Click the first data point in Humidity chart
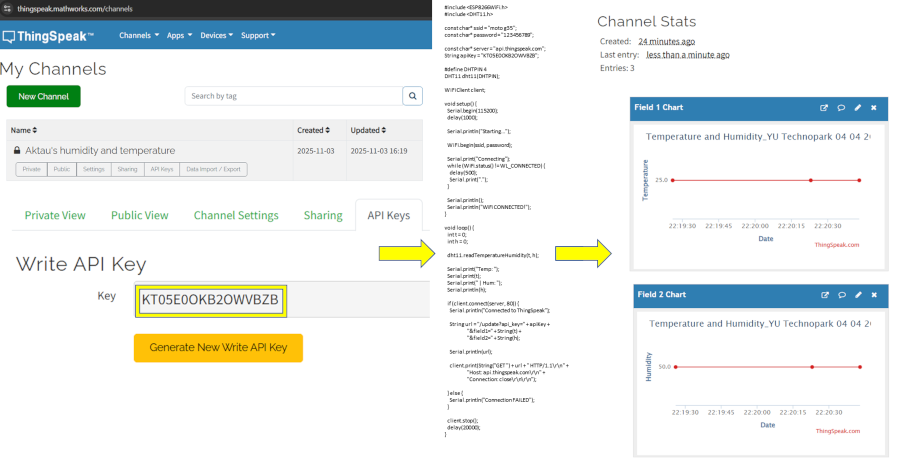This screenshot has height=467, width=900. pyautogui.click(x=676, y=367)
